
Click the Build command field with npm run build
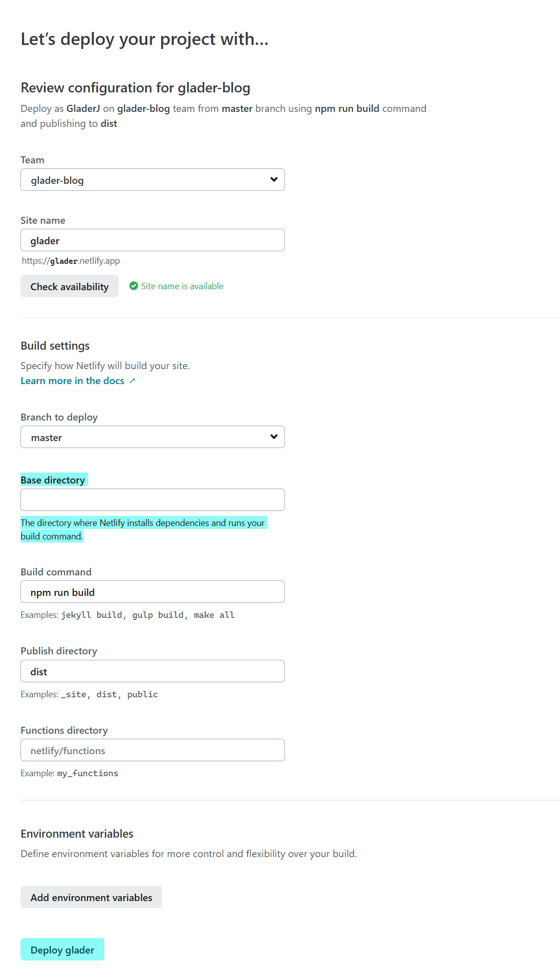point(152,592)
